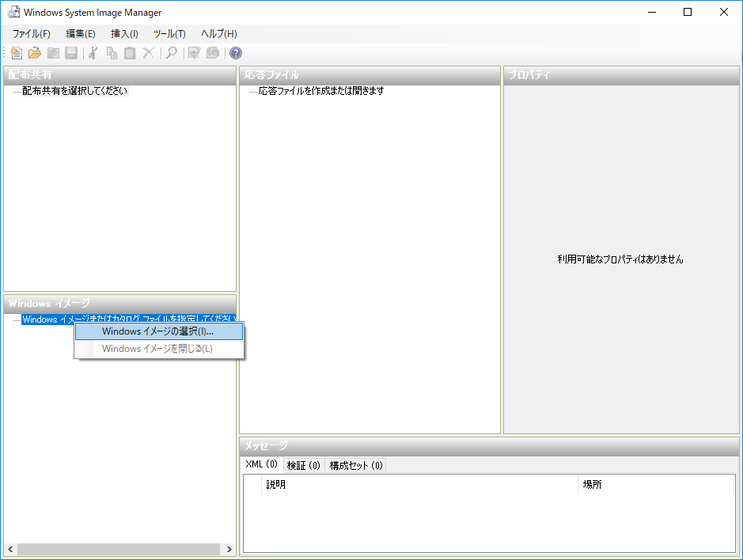
Task: Close the Windows System Image Manager window
Action: pos(723,13)
